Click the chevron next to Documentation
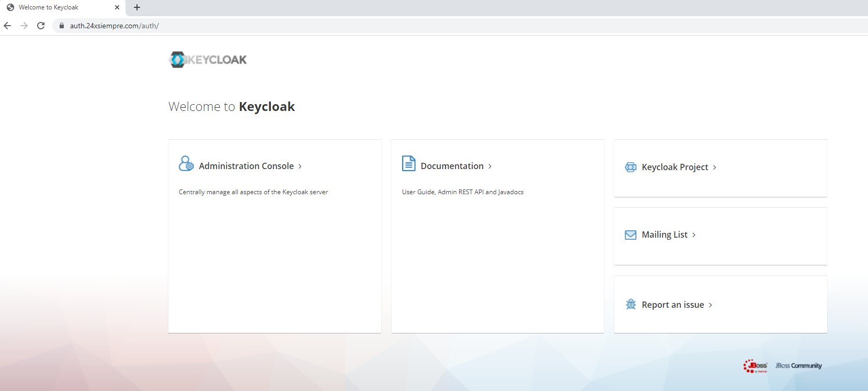The width and height of the screenshot is (868, 391). pyautogui.click(x=490, y=166)
